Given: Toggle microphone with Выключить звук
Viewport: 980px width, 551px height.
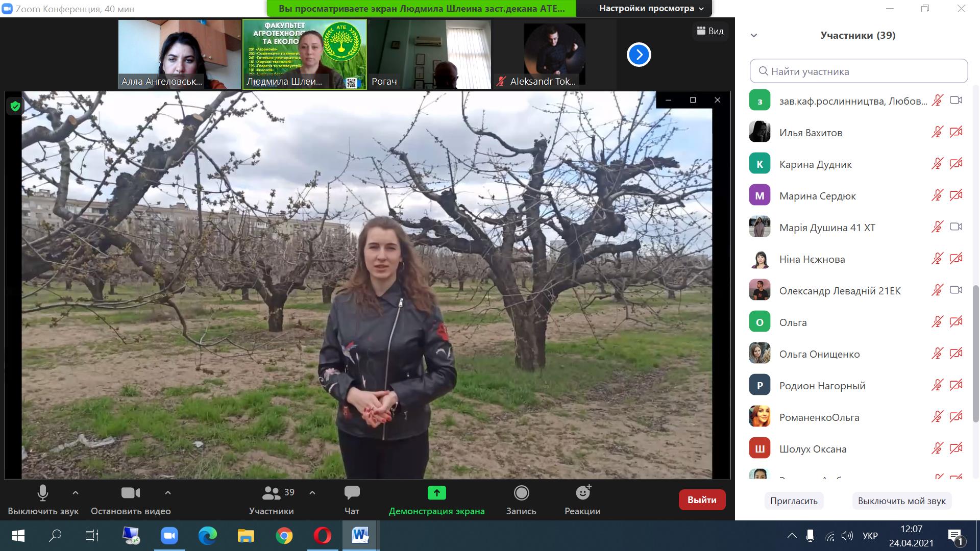Looking at the screenshot, I should point(43,493).
